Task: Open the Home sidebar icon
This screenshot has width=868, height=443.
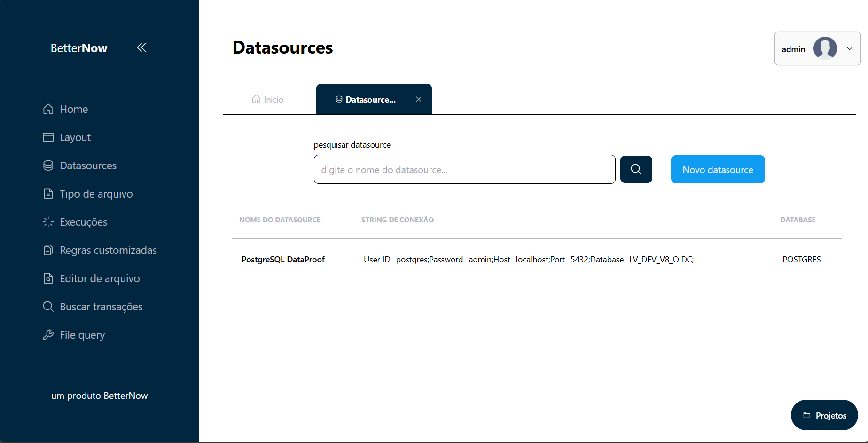Action: 48,109
